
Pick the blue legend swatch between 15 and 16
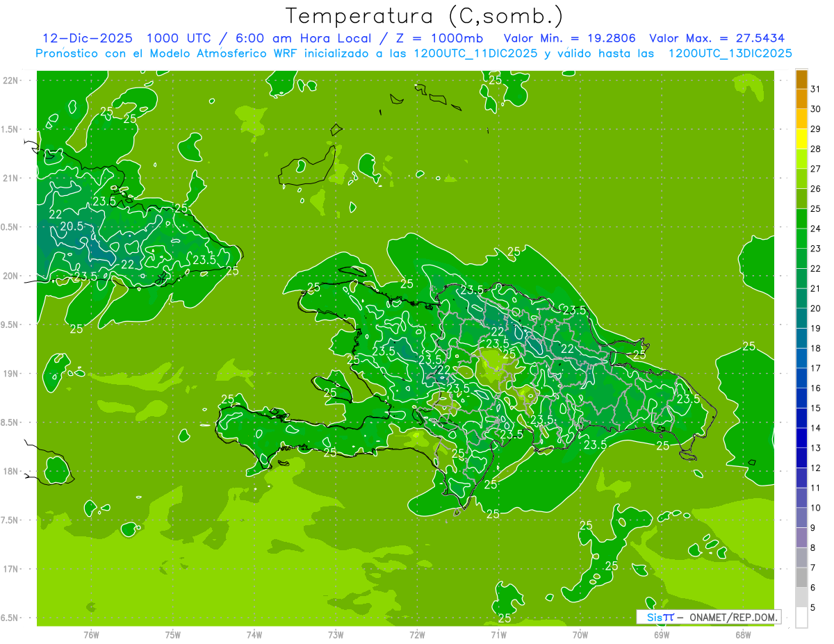801,398
